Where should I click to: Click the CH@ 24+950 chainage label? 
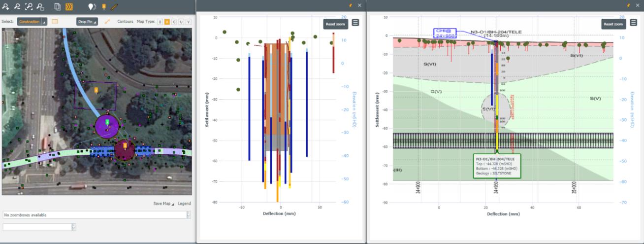point(445,33)
